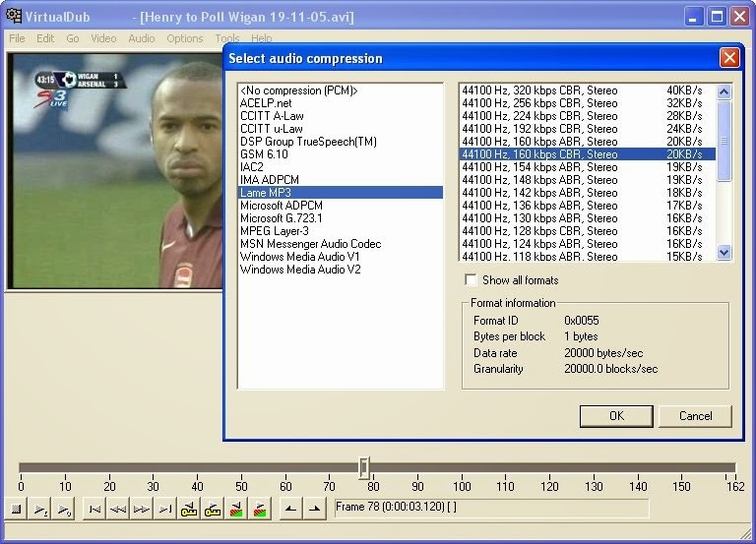Choose 44100 Hz, 128 kbps CBR, Stereo

click(x=588, y=231)
